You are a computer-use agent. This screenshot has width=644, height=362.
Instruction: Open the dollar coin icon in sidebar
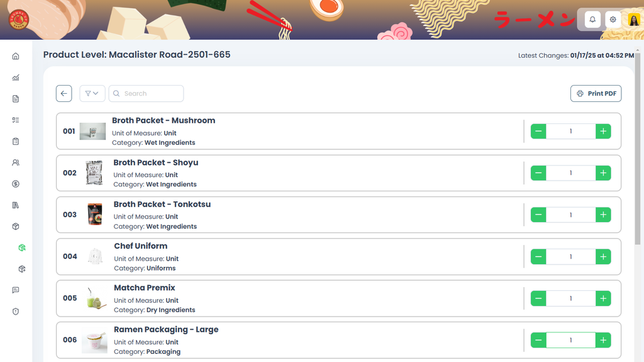[x=16, y=184]
